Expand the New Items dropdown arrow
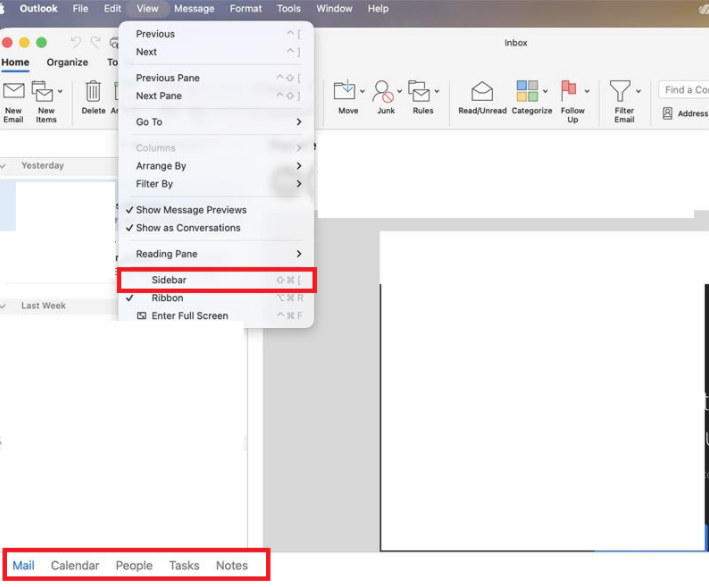The width and height of the screenshot is (709, 587). point(60,91)
